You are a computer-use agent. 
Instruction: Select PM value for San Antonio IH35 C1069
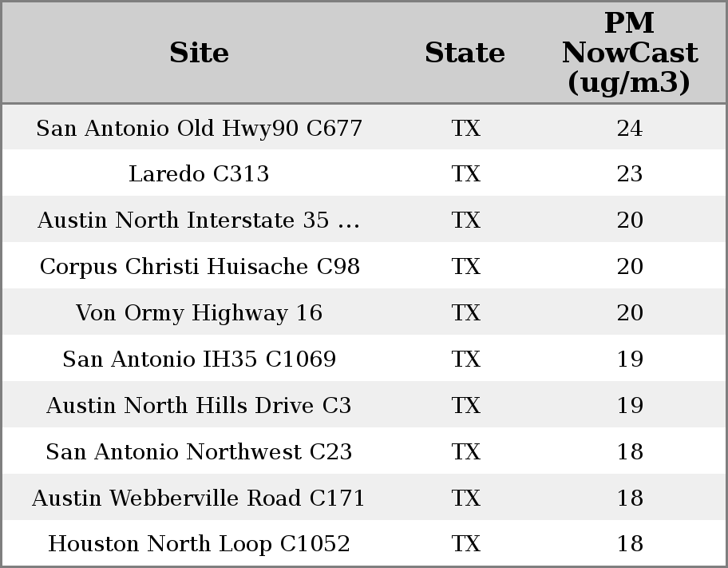pos(629,359)
